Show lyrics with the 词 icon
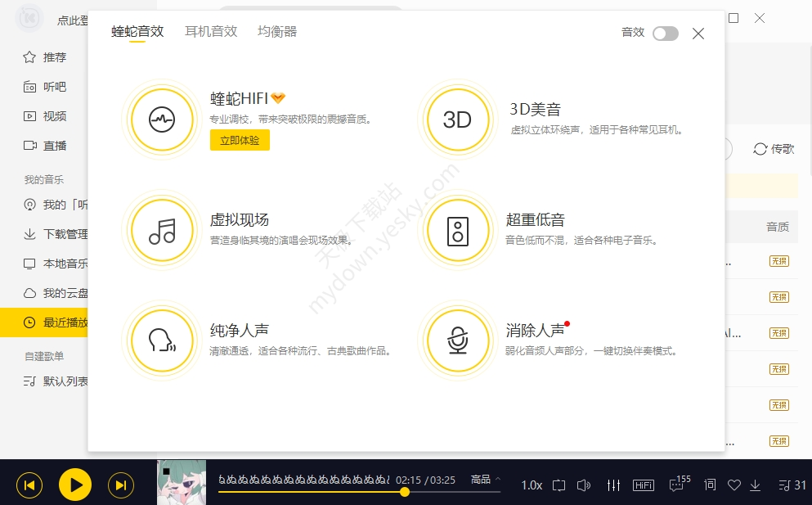This screenshot has width=812, height=505. (x=710, y=485)
